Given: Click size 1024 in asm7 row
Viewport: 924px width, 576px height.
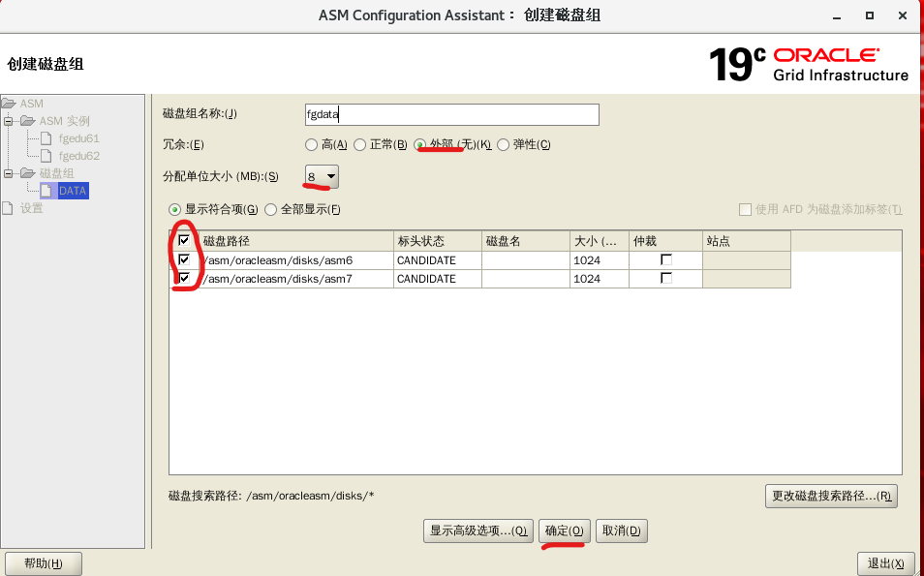Looking at the screenshot, I should (600, 279).
